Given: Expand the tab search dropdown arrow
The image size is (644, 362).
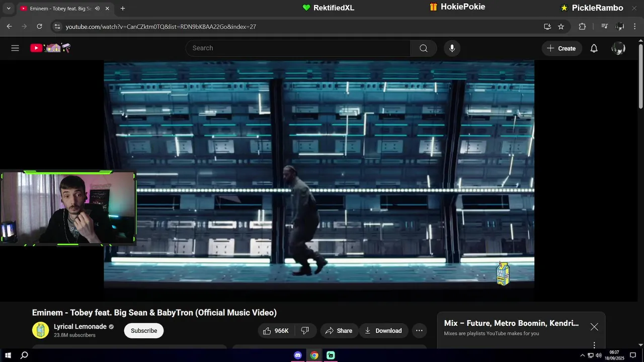Looking at the screenshot, I should [x=8, y=9].
